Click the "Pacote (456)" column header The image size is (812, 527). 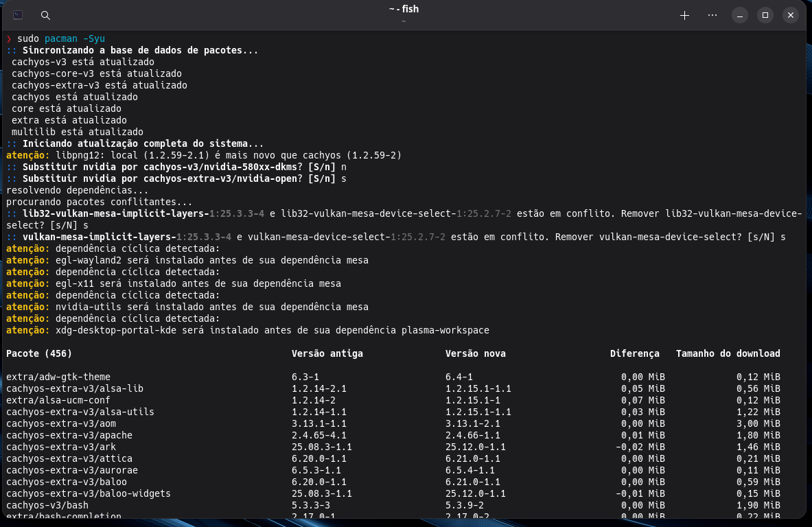click(39, 353)
